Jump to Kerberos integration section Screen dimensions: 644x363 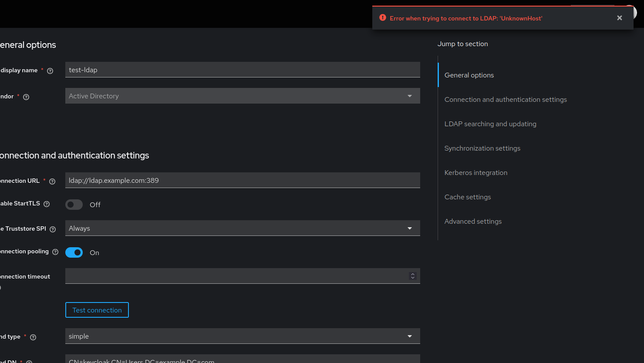click(x=475, y=172)
